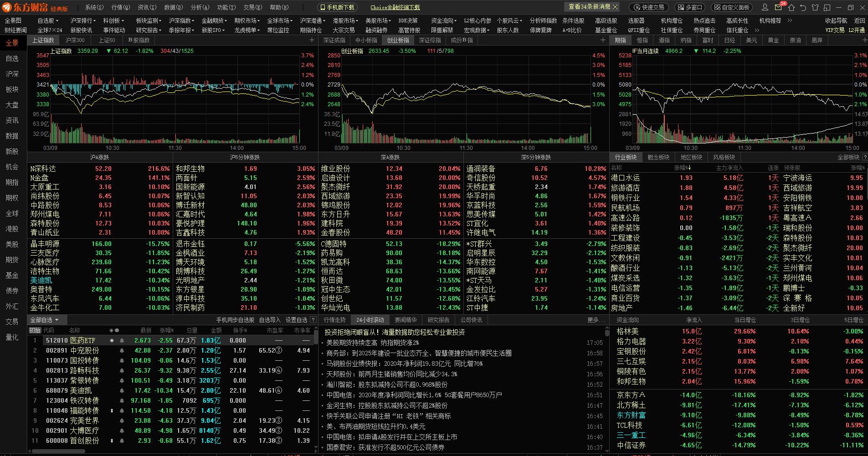
Task: Click the 手机版下载 button
Action: tap(337, 7)
